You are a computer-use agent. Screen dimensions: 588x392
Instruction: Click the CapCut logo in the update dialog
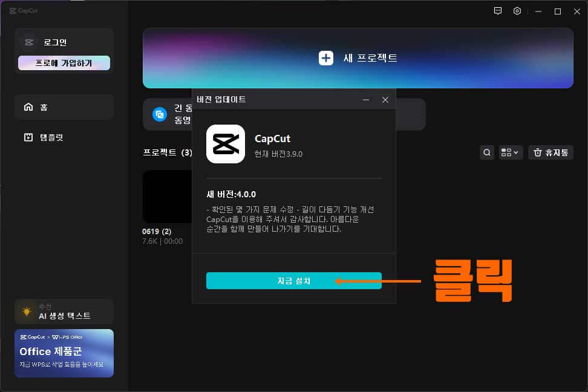point(225,145)
